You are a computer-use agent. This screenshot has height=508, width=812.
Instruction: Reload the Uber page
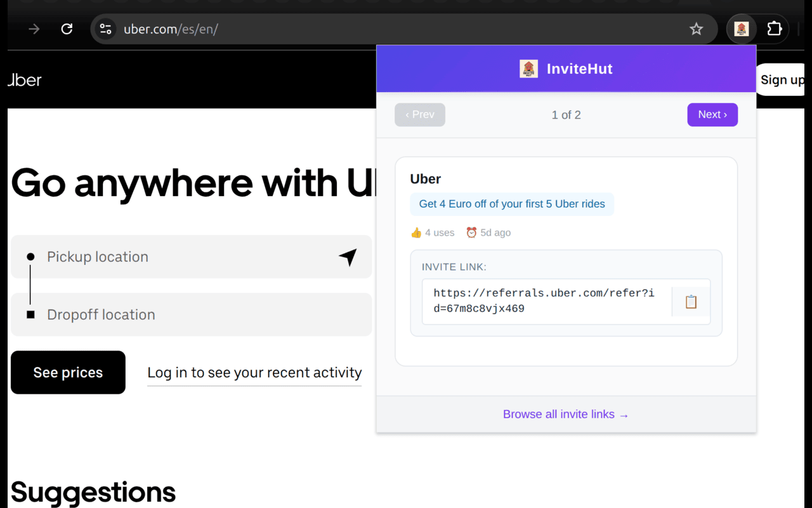pyautogui.click(x=67, y=29)
